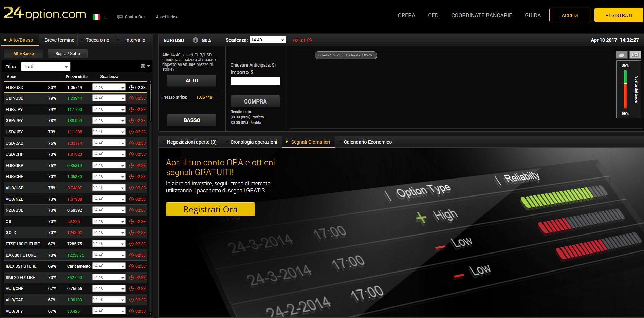Click the clock icon in GOLD row
Image resolution: width=644 pixels, height=318 pixels.
[132, 233]
